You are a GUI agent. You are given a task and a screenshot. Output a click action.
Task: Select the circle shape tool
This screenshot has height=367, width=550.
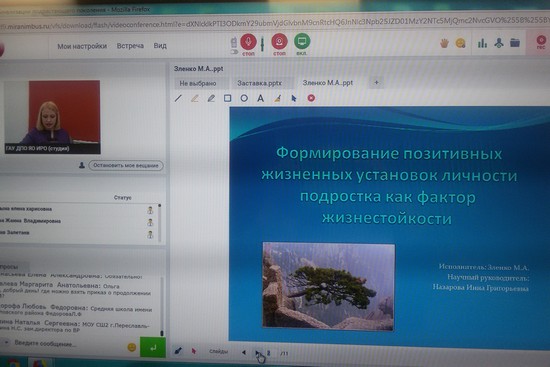click(x=244, y=98)
